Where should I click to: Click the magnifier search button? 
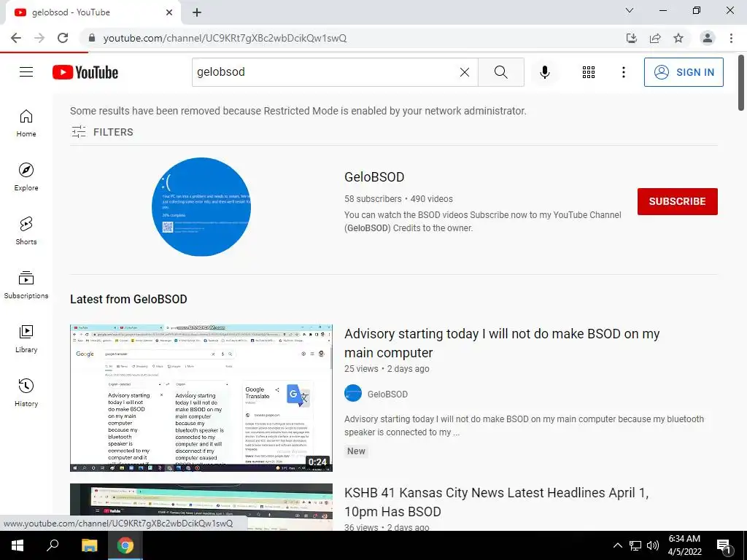pos(500,72)
